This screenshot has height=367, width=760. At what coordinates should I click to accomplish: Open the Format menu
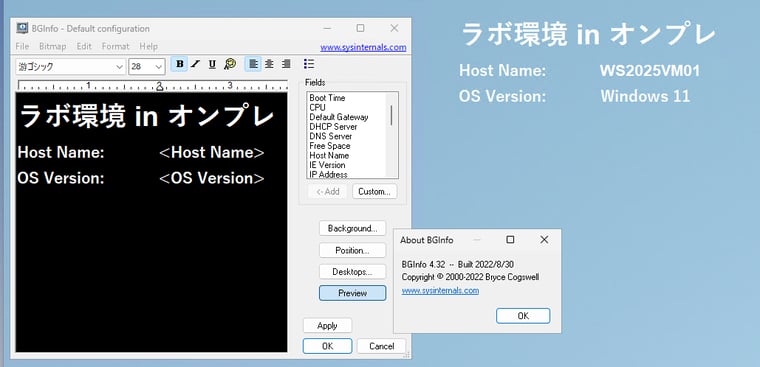click(115, 47)
